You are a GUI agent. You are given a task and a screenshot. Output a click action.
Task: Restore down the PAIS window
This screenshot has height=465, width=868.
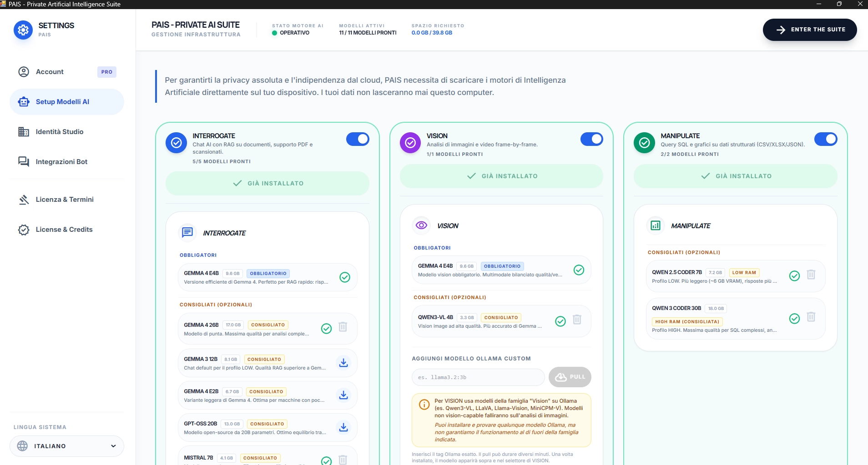click(x=839, y=4)
